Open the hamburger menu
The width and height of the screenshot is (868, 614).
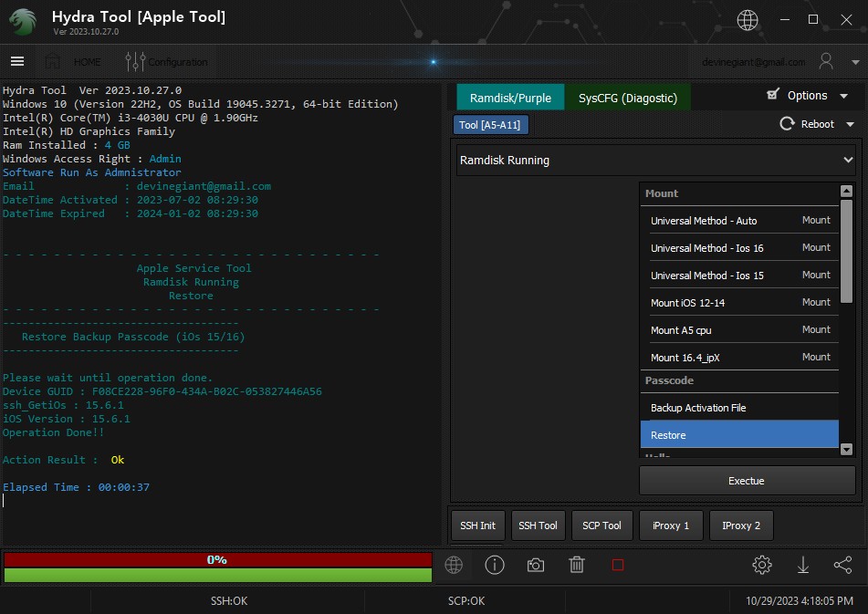(x=17, y=61)
